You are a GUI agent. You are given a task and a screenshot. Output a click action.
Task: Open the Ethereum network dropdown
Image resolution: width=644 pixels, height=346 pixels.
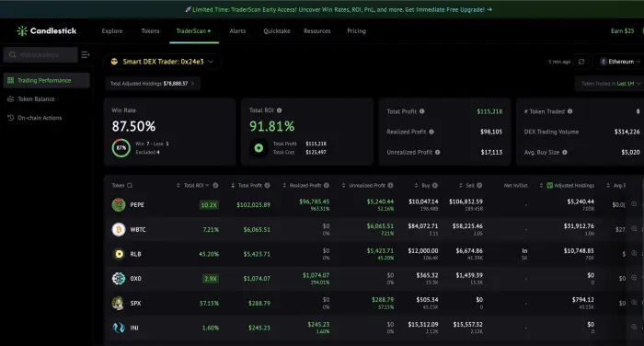click(x=620, y=62)
